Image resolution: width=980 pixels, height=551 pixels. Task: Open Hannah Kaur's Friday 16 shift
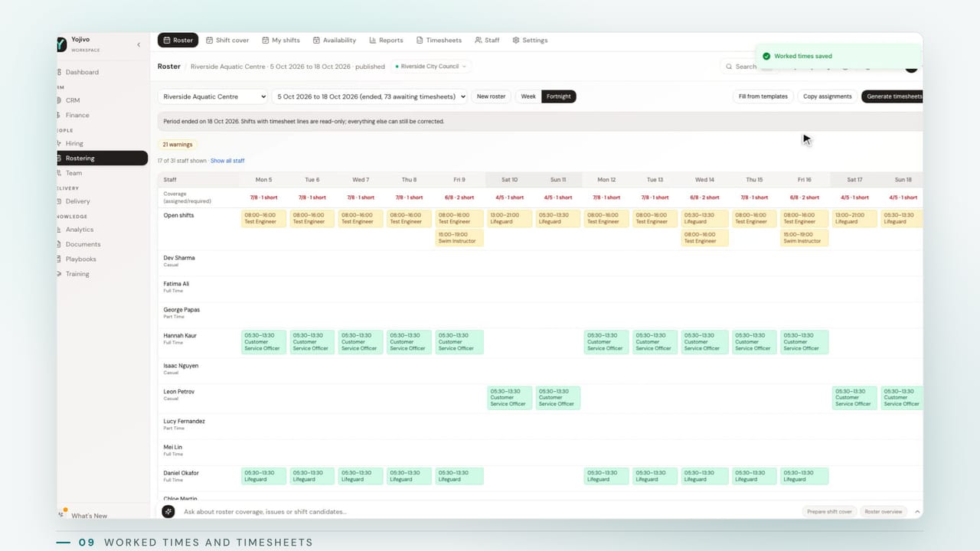click(x=805, y=341)
